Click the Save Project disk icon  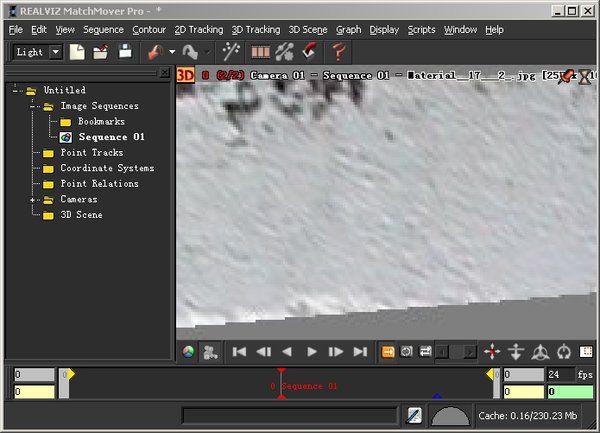pos(123,51)
